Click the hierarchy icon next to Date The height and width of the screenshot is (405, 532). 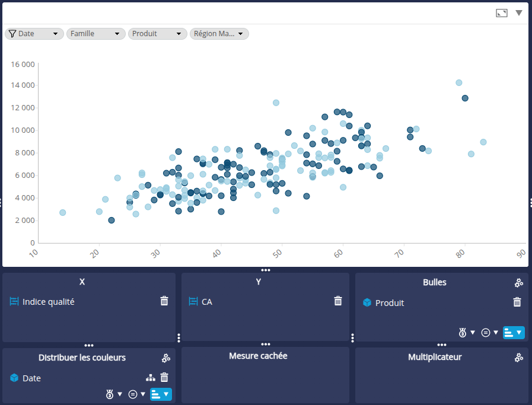coord(151,378)
